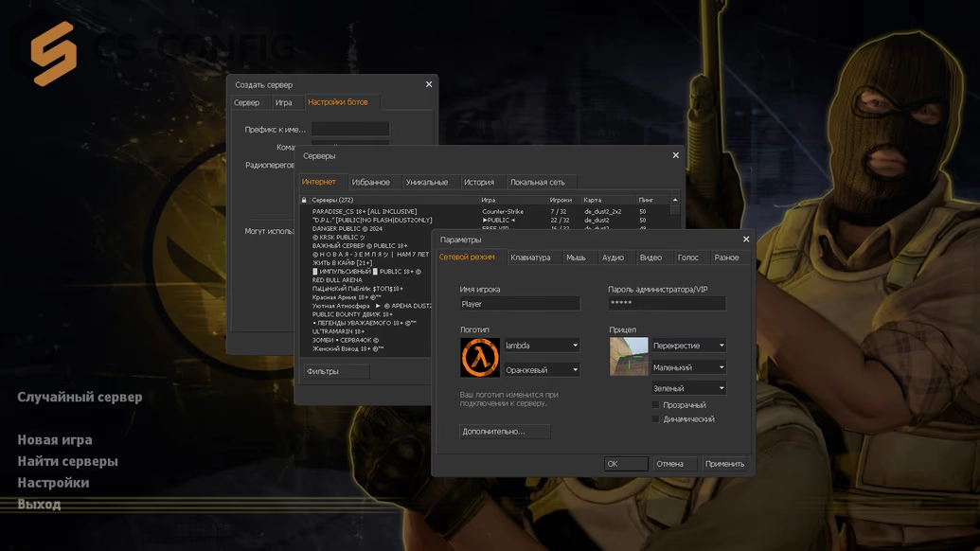Sort by the Серверы (272) column header
Image resolution: width=980 pixels, height=551 pixels.
pos(394,200)
